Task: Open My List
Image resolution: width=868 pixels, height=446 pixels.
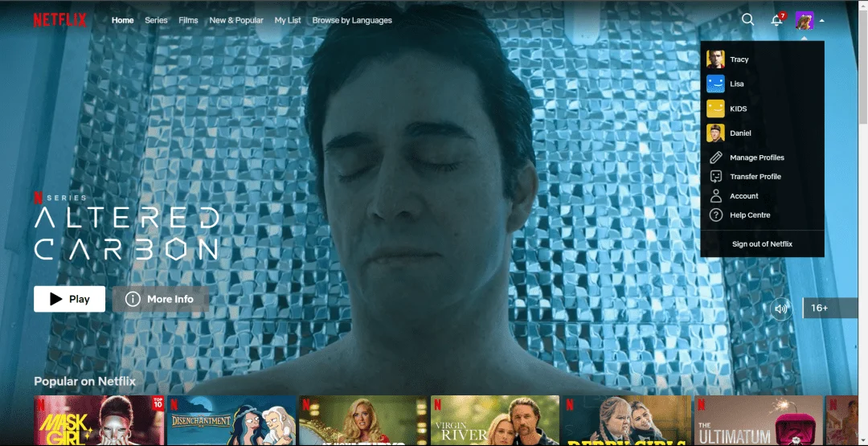Action: pyautogui.click(x=288, y=20)
